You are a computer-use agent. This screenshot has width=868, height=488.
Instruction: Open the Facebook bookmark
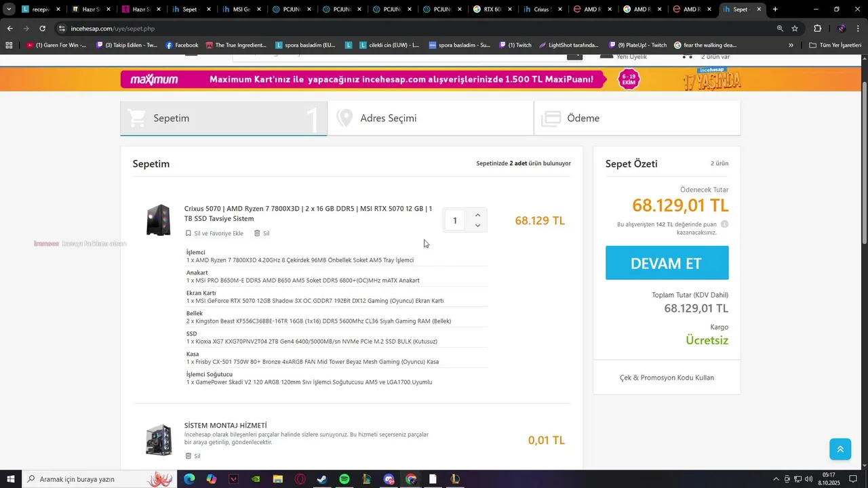pyautogui.click(x=182, y=45)
